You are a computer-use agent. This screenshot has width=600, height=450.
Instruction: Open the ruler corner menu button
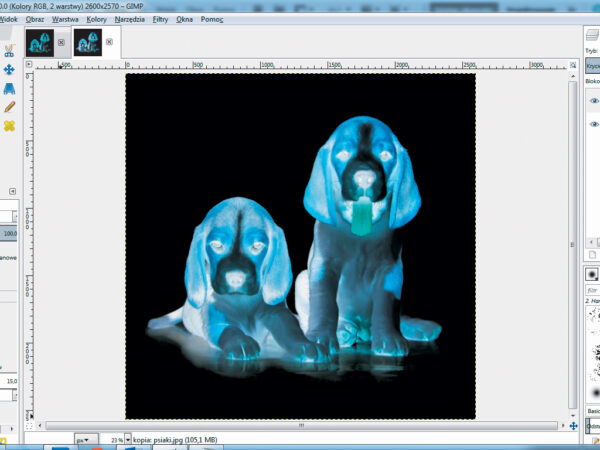[x=29, y=64]
